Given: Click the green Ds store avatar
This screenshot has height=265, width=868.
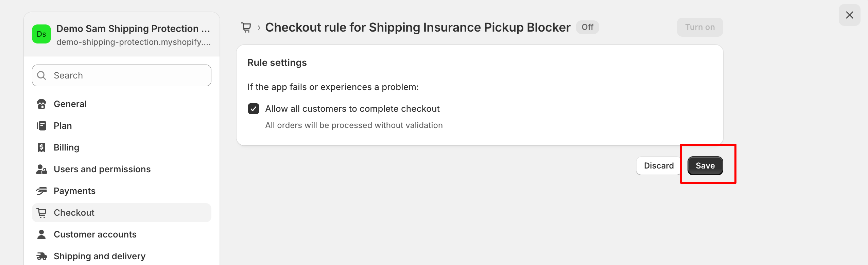Looking at the screenshot, I should pos(41,34).
